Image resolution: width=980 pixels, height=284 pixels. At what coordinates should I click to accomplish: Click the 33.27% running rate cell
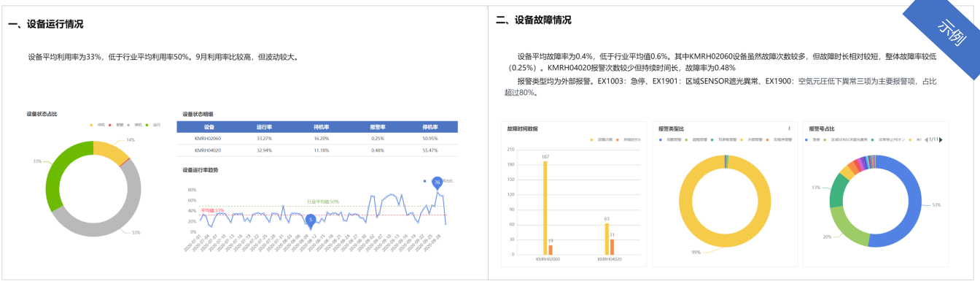[x=264, y=138]
